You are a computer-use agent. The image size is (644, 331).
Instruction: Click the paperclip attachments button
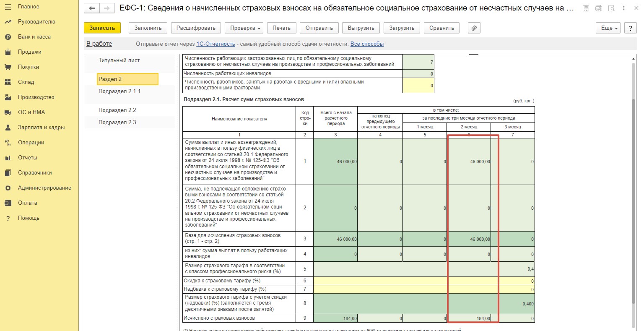click(x=474, y=28)
